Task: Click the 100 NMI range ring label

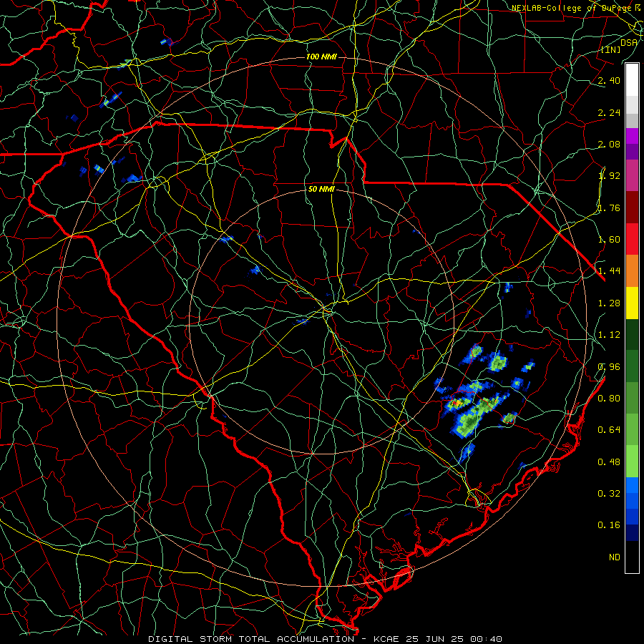Action: coord(321,57)
